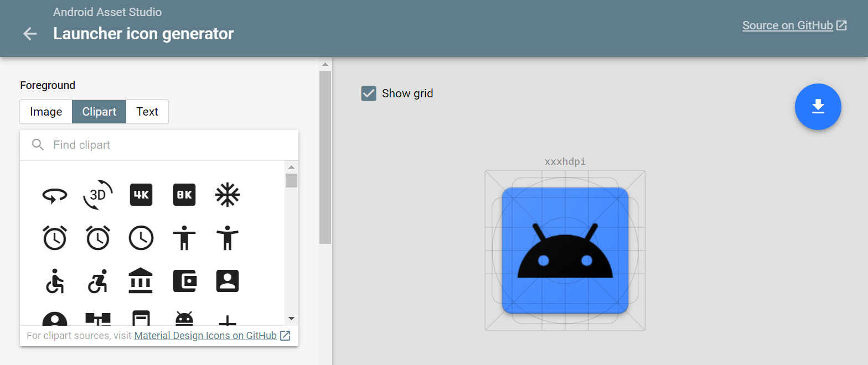Go back using the header arrow
Screen dimensions: 868x365
30,34
